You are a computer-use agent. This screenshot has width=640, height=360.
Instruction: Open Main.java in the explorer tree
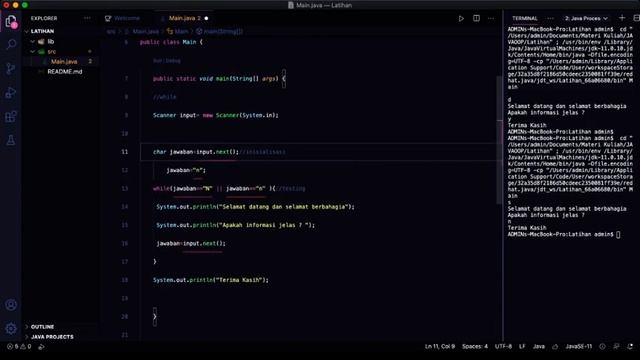tap(64, 62)
